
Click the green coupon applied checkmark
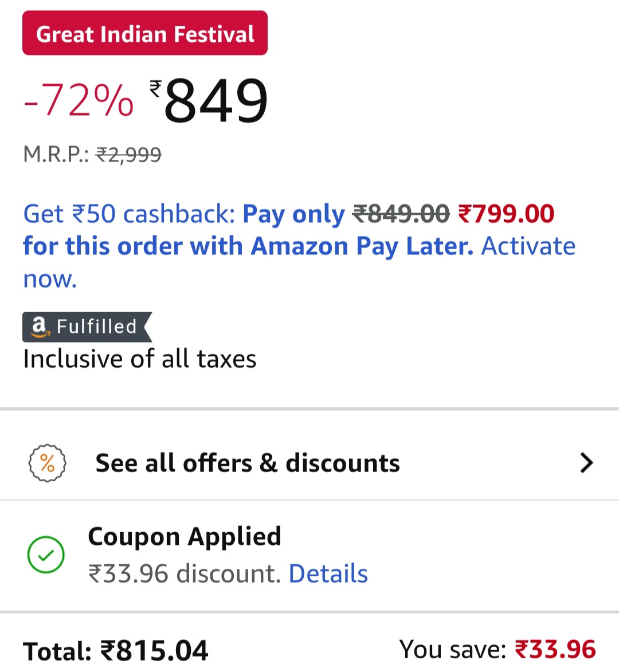(46, 555)
